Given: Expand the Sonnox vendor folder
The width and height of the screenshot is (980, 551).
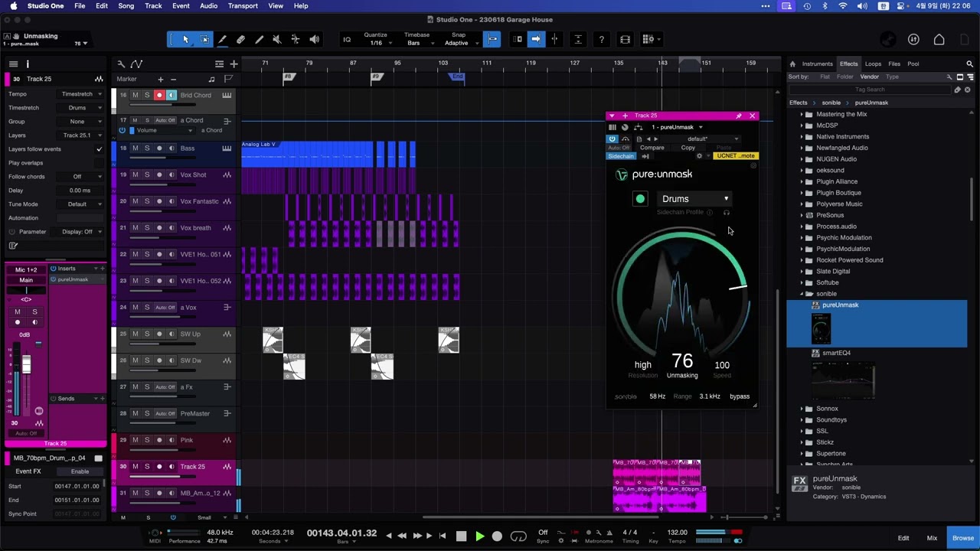Looking at the screenshot, I should click(x=802, y=409).
